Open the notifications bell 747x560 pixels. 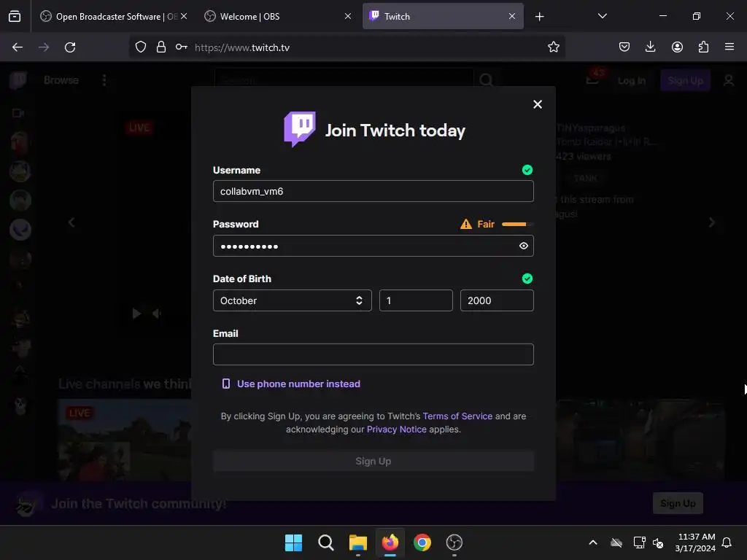(x=727, y=542)
